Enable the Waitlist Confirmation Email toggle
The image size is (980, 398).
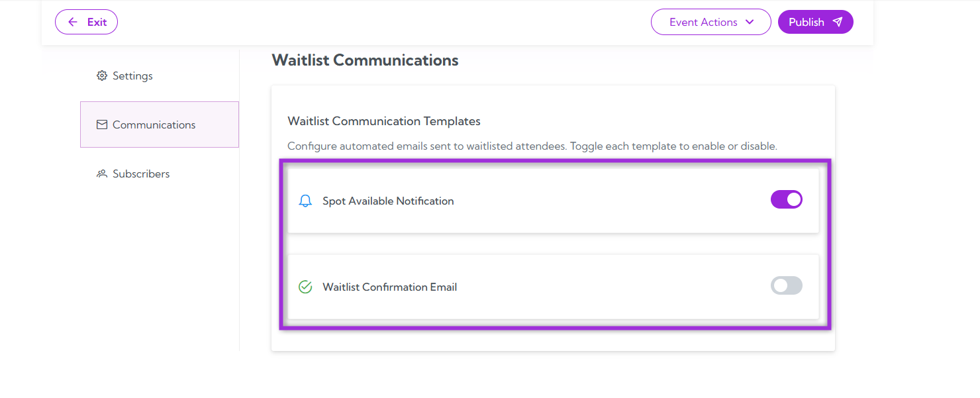point(786,285)
